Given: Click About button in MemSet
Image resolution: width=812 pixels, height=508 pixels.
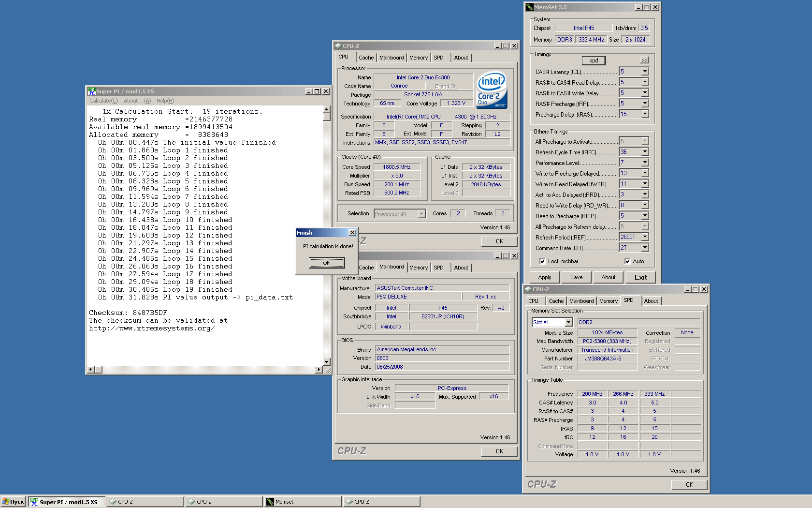Looking at the screenshot, I should [609, 277].
